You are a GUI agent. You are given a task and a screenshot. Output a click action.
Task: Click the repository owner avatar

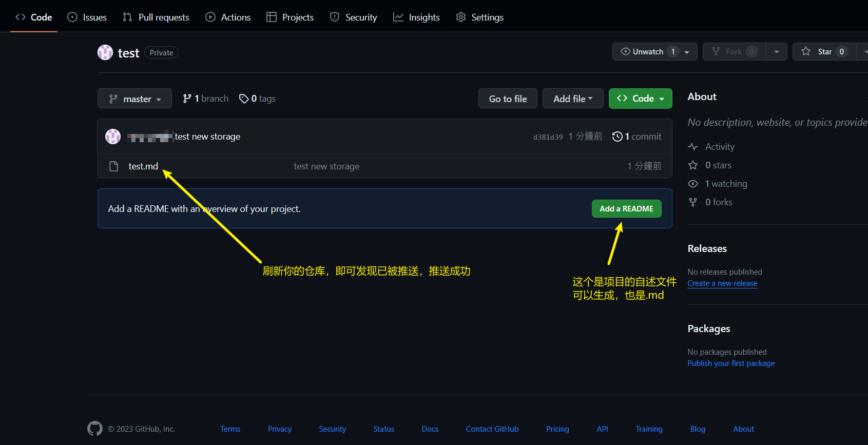click(x=105, y=52)
